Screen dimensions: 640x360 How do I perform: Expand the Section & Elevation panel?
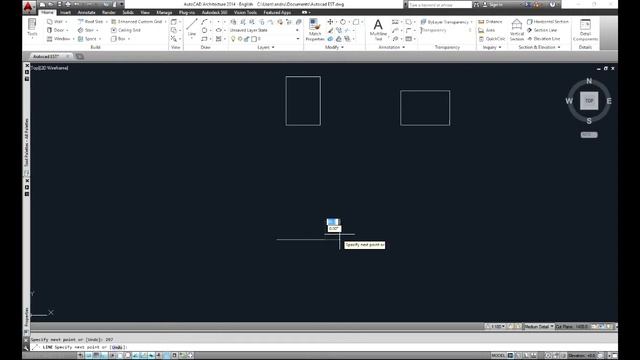539,47
